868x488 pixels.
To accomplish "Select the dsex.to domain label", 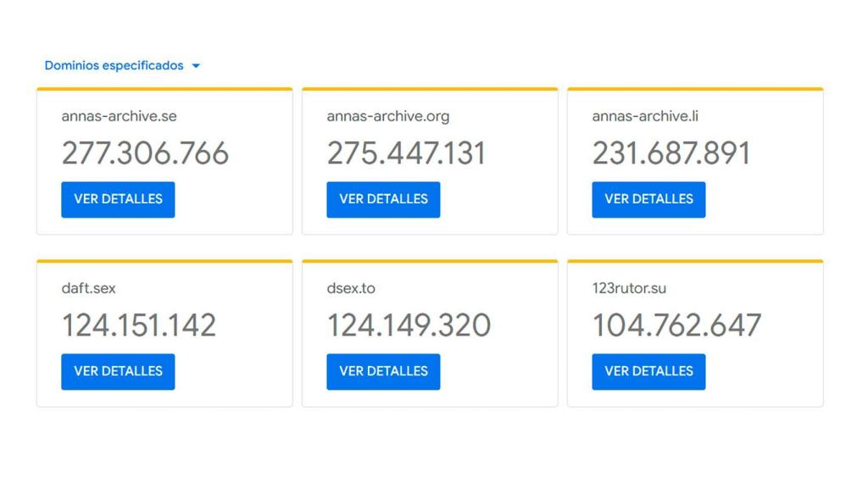I will click(x=350, y=287).
